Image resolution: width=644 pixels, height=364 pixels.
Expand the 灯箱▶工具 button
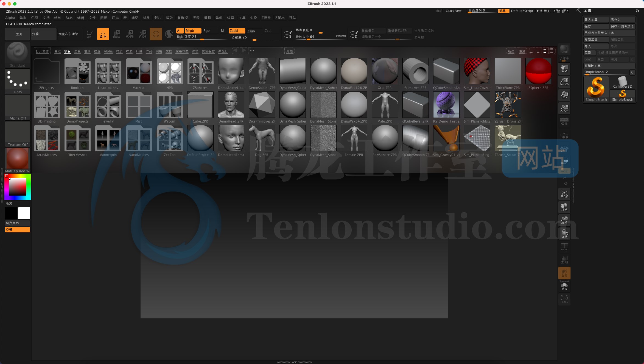(x=609, y=66)
